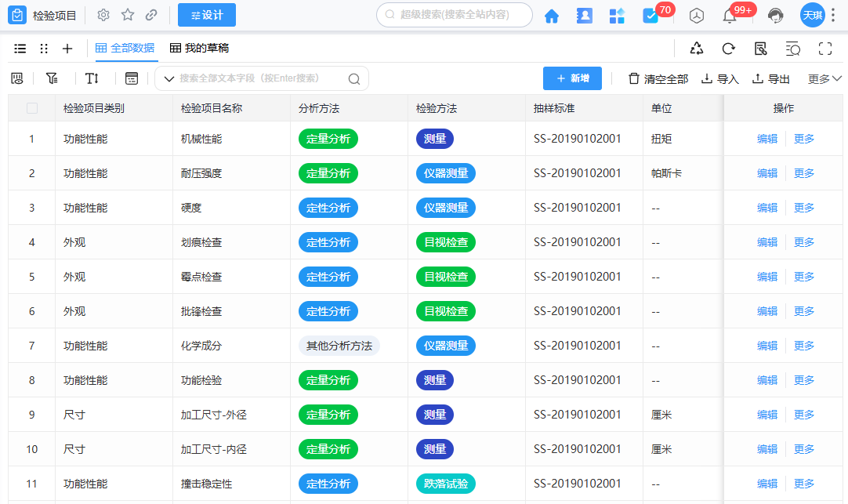Screen dimensions: 848x504
Task: Click the 设计 design button
Action: [x=207, y=15]
